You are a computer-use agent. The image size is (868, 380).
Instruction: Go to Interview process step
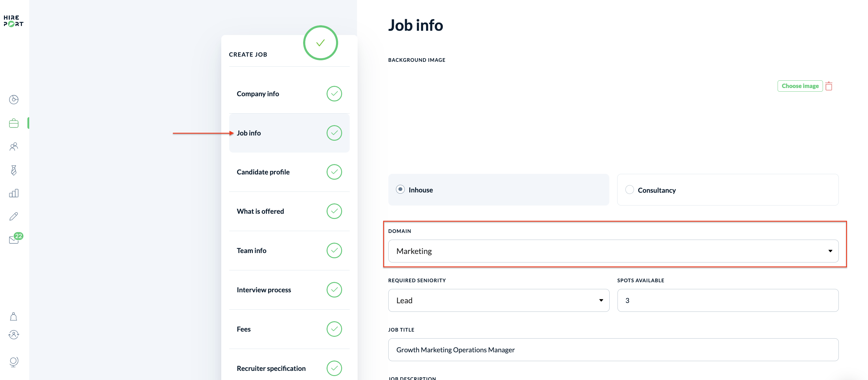[x=289, y=290]
